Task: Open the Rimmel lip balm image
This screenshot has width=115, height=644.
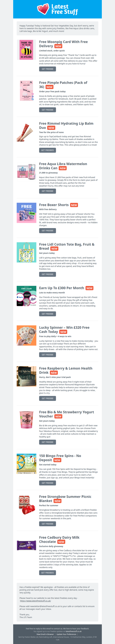Action: coord(26,132)
